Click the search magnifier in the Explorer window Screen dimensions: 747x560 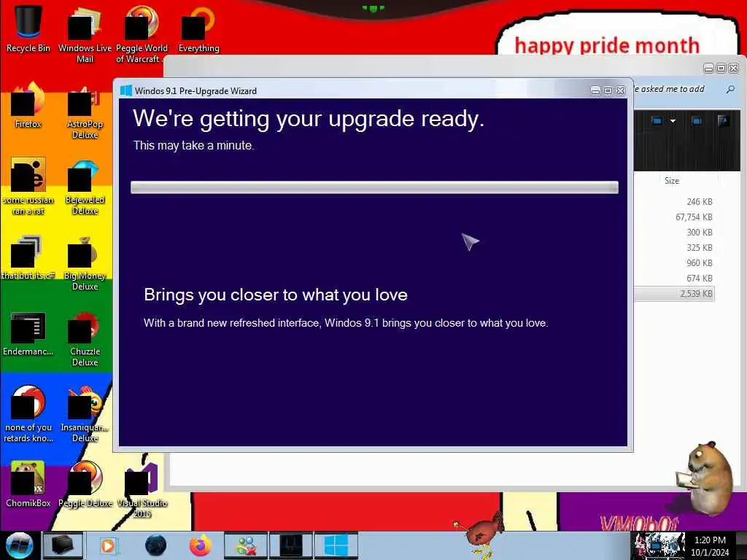729,89
